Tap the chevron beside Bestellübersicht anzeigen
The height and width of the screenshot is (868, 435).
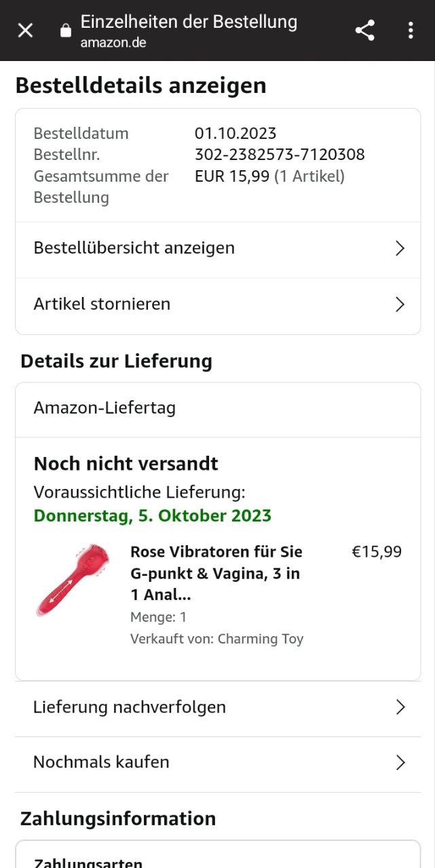click(400, 248)
